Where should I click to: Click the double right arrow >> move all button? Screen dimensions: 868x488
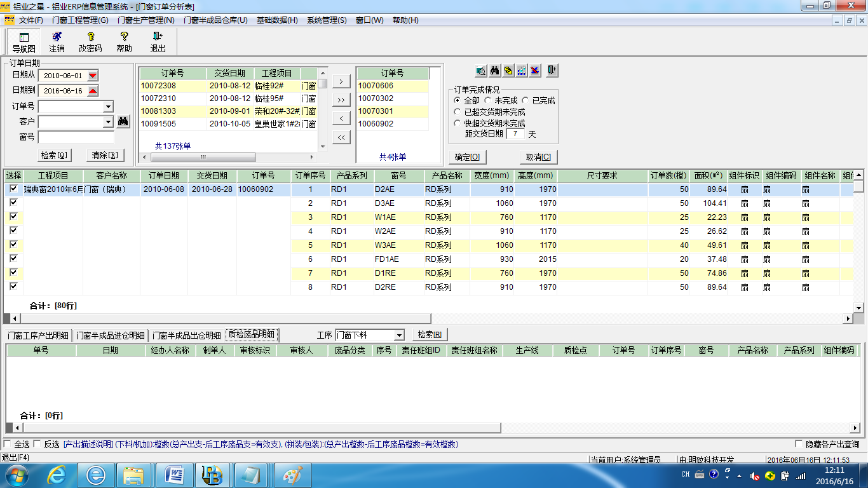click(x=341, y=100)
